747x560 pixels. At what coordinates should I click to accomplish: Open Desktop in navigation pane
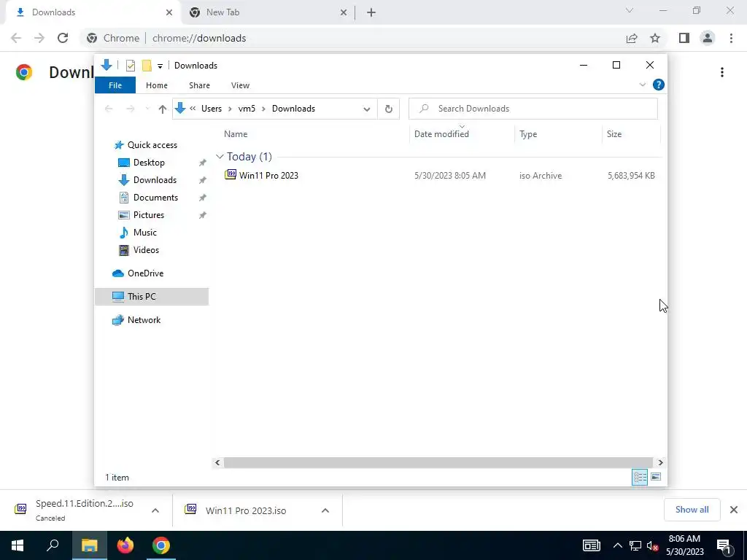[x=149, y=163]
